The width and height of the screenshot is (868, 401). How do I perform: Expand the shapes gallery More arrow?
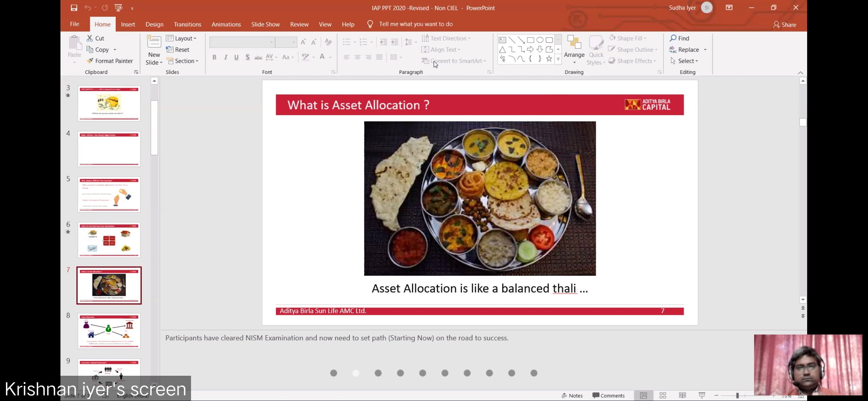click(x=558, y=59)
